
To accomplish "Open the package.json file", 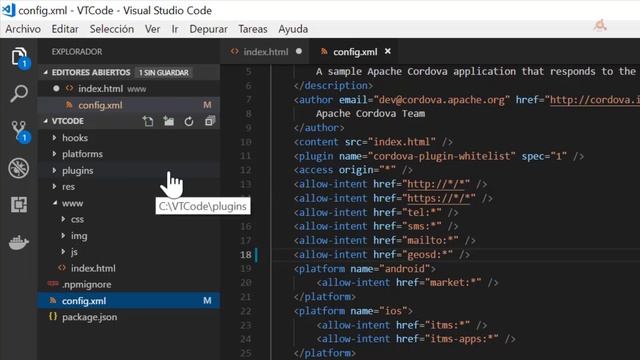I will pos(129,317).
